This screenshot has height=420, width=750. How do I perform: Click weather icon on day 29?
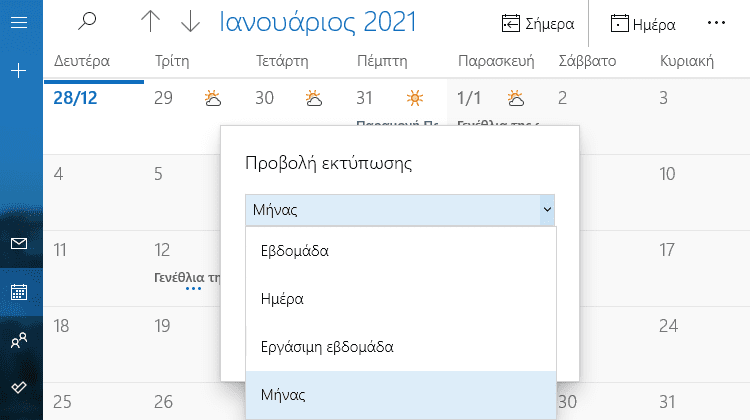click(x=213, y=98)
